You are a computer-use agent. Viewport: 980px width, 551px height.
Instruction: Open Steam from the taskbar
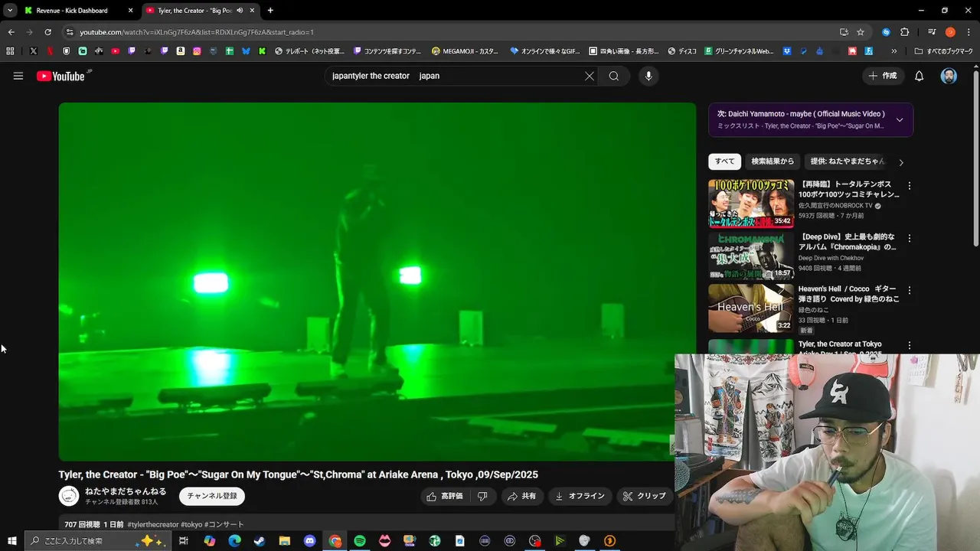coord(260,541)
